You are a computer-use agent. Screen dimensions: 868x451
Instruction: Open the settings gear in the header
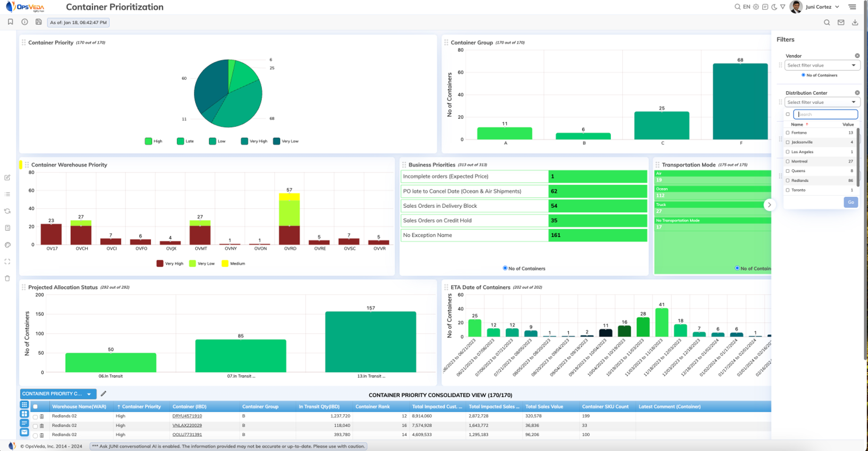click(x=756, y=7)
